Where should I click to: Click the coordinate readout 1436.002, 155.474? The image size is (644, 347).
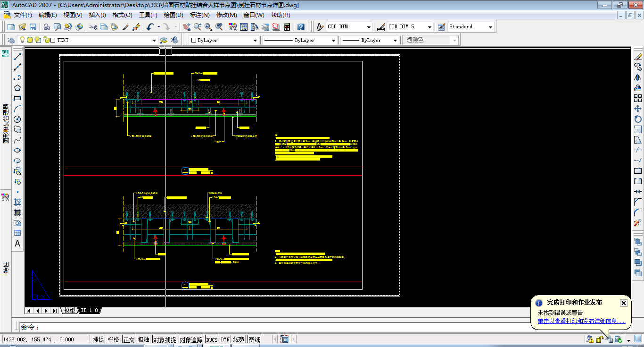click(x=46, y=339)
